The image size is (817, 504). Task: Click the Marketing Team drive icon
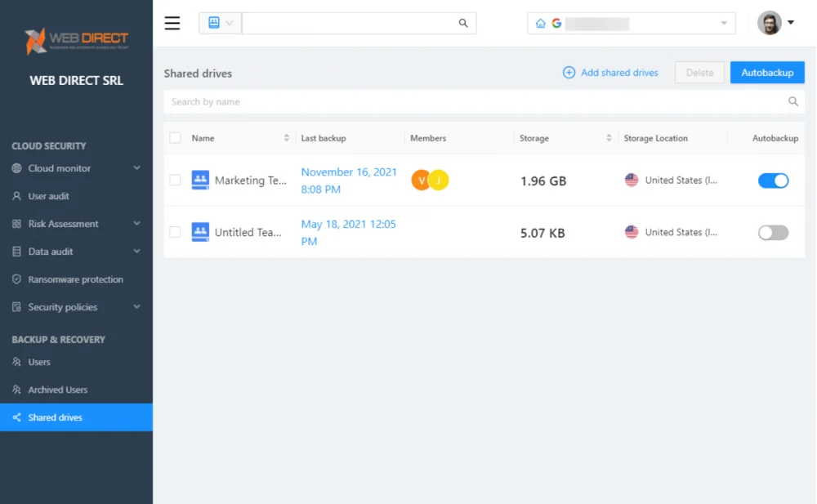[200, 180]
